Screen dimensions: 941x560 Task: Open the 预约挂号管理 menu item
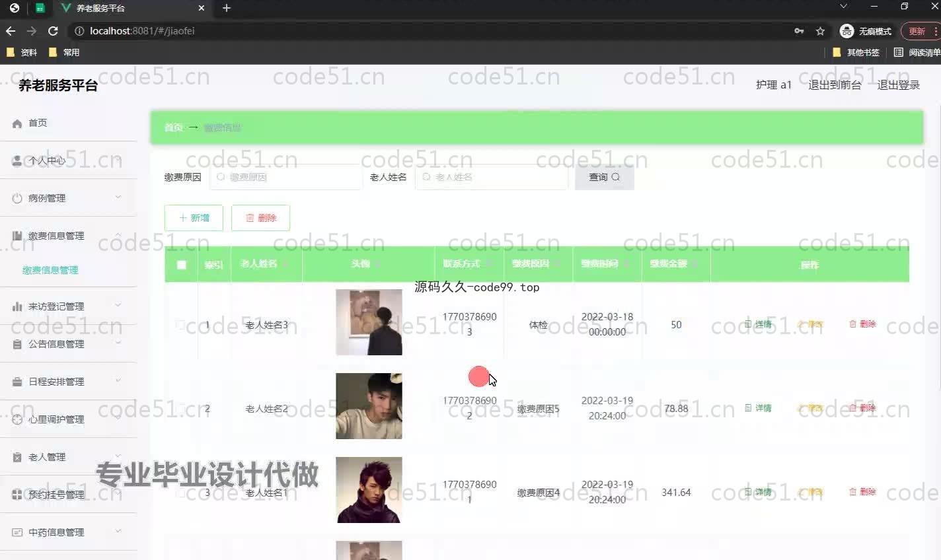pyautogui.click(x=68, y=495)
